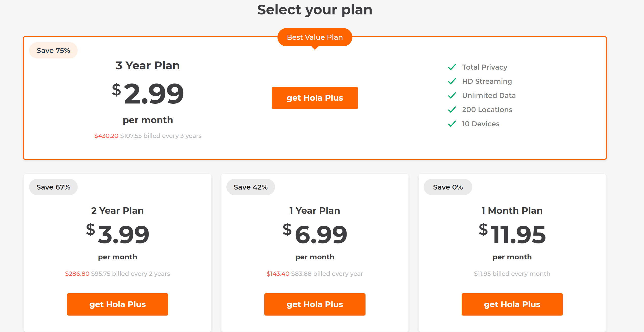
Task: Click get Hola Plus on 3 Year Plan
Action: click(x=315, y=98)
